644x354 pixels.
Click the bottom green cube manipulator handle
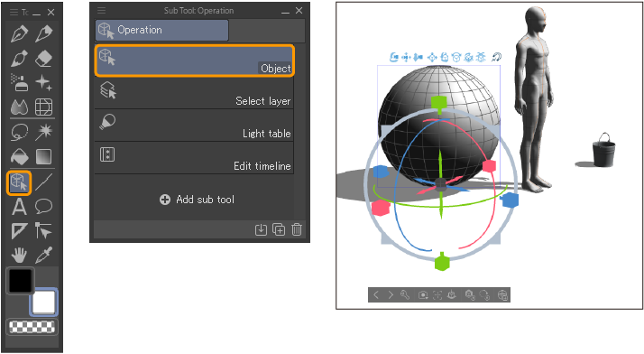point(442,262)
